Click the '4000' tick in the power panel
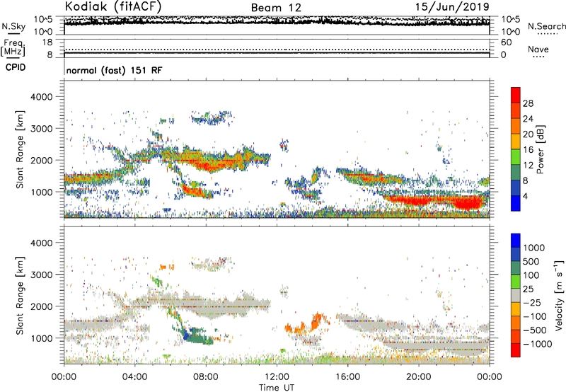The width and height of the screenshot is (566, 392). [41, 97]
